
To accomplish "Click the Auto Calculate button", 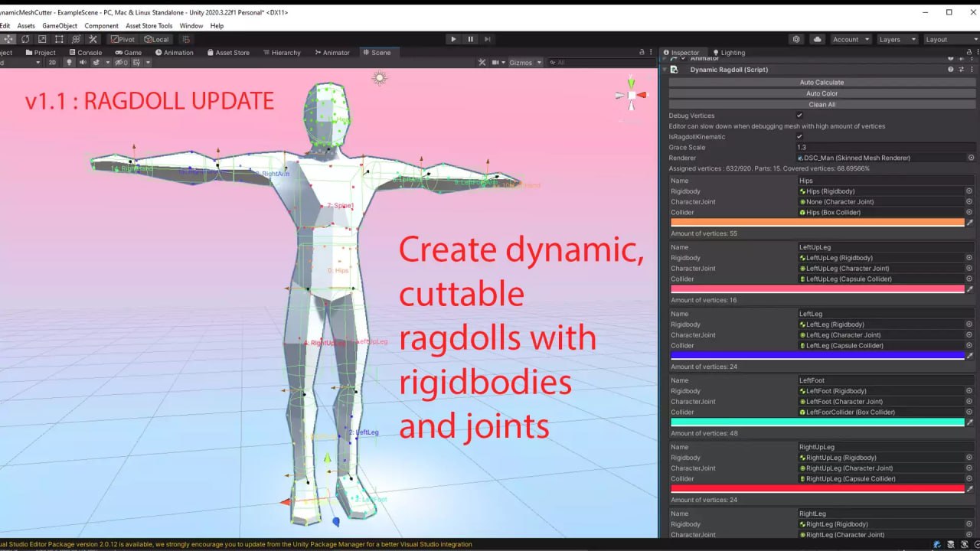I will (822, 82).
